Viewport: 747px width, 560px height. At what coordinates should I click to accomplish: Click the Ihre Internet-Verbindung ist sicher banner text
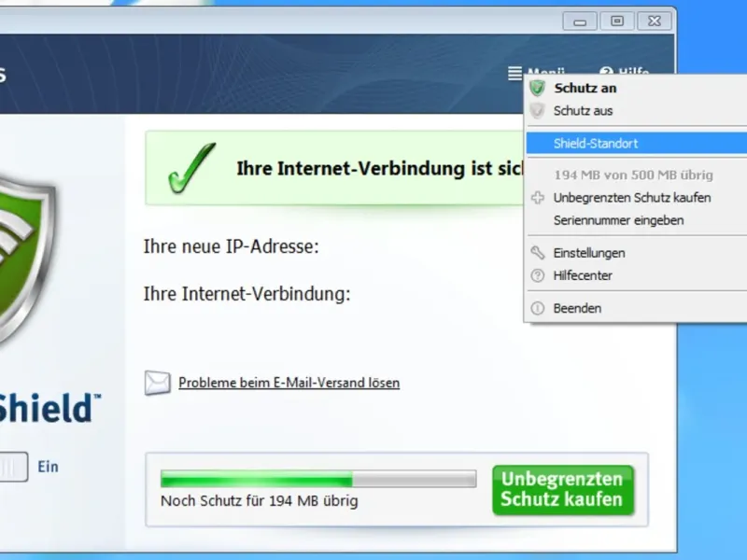click(380, 169)
